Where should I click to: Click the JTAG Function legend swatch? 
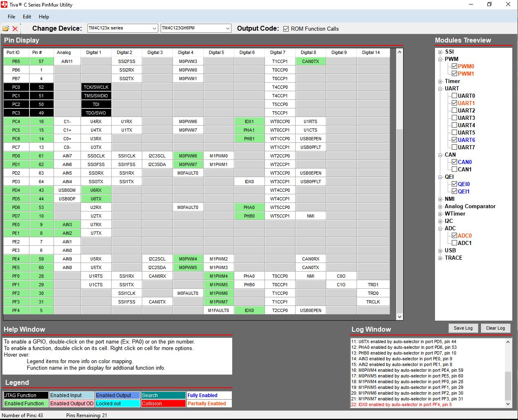[x=26, y=395]
